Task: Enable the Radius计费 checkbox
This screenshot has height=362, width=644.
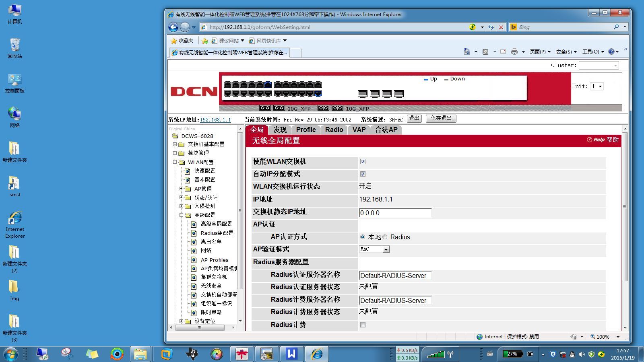Action: click(x=363, y=325)
